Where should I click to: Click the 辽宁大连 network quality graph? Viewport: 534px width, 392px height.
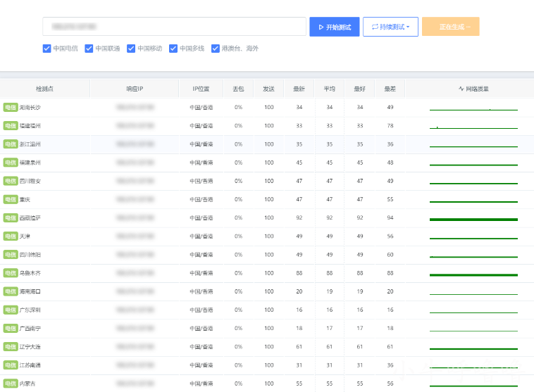[473, 349]
